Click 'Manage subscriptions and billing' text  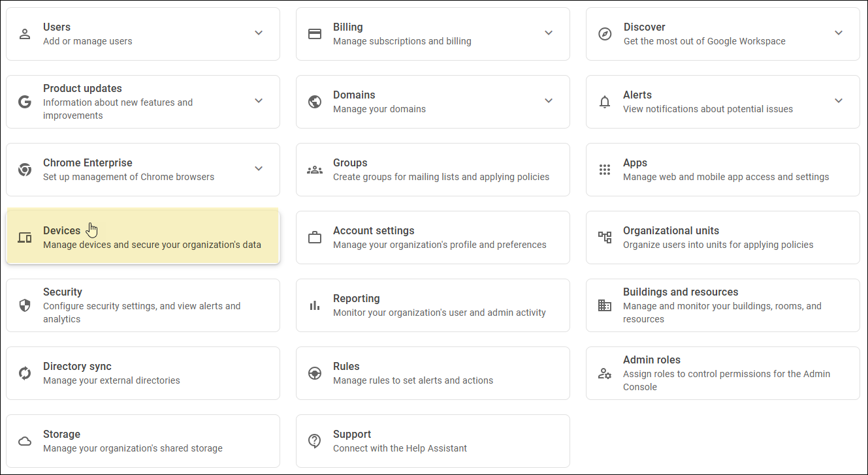[x=402, y=41]
